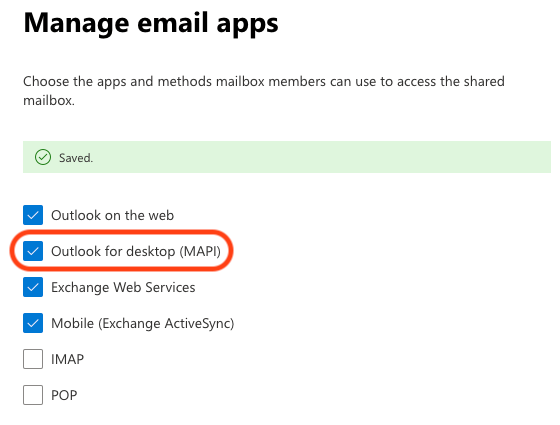Toggle Outlook for desktop (MAPI) checkbox
This screenshot has width=560, height=425.
33,251
